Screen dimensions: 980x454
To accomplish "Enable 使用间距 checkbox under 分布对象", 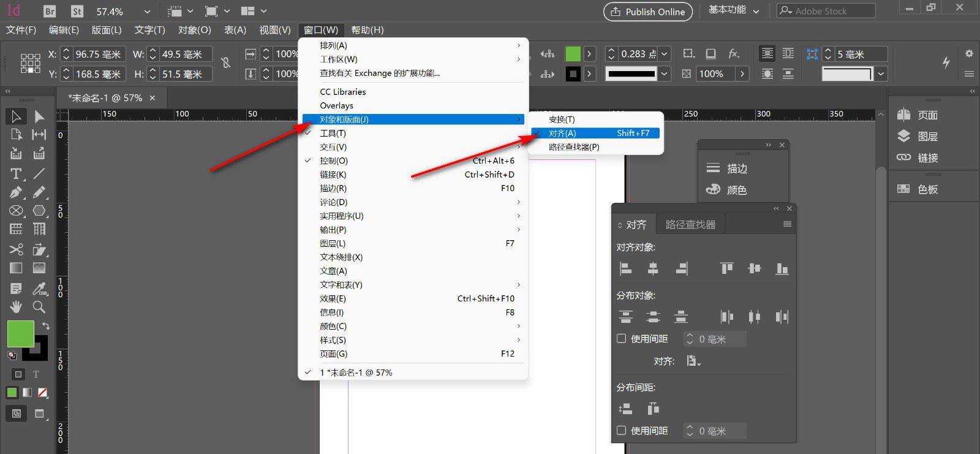I will [621, 338].
